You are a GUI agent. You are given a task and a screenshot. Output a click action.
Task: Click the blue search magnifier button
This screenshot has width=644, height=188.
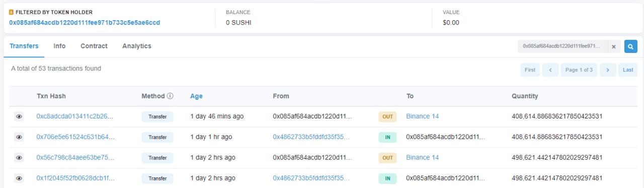click(630, 46)
